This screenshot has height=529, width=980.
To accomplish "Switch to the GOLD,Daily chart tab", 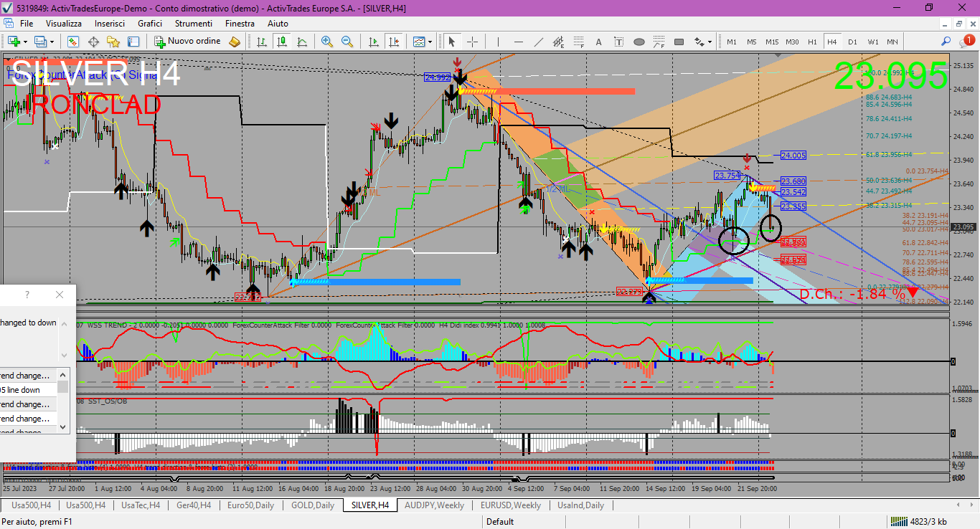I will point(313,505).
